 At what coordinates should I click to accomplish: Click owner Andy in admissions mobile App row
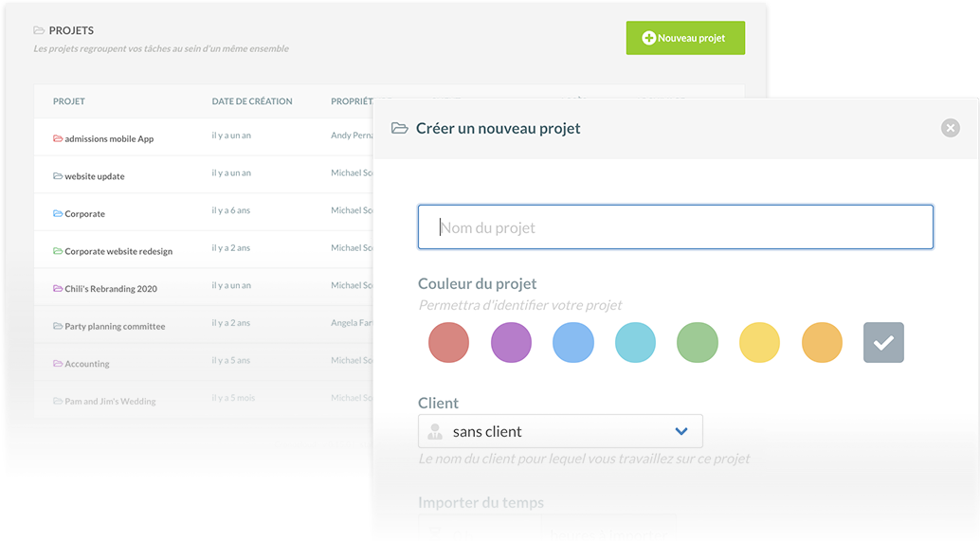click(x=352, y=135)
